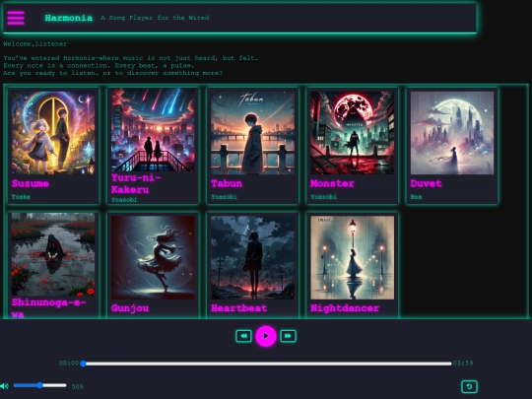The image size is (532, 399).
Task: Click artist name Boa under Duvet
Action: click(416, 197)
